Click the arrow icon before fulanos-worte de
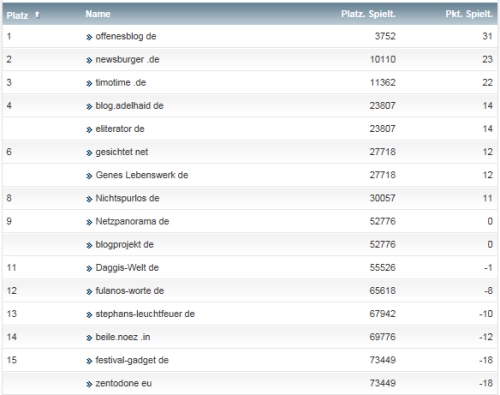The height and width of the screenshot is (395, 500). click(x=89, y=292)
